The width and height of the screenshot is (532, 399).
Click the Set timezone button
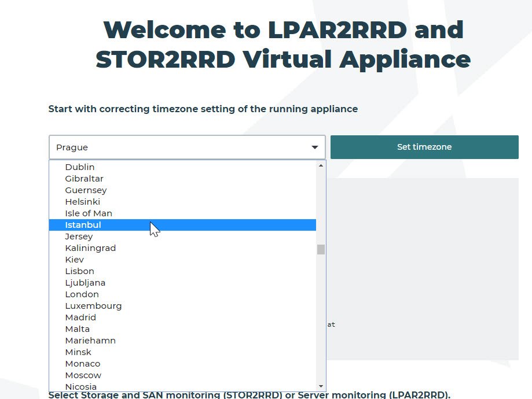pyautogui.click(x=424, y=147)
